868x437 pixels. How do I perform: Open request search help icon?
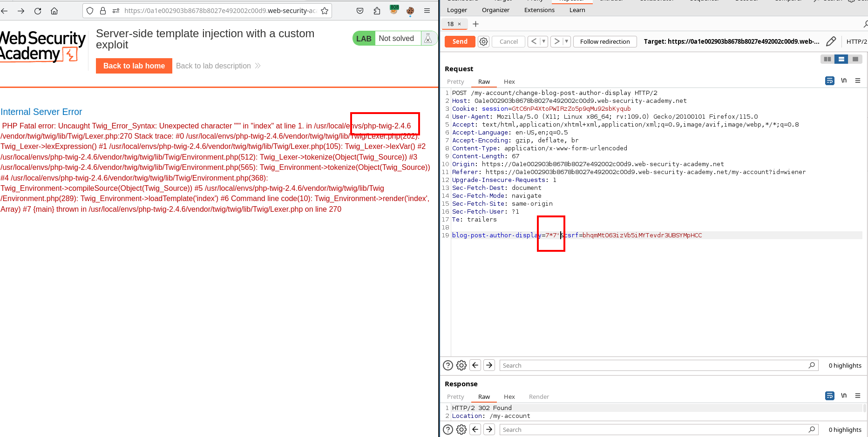click(448, 365)
